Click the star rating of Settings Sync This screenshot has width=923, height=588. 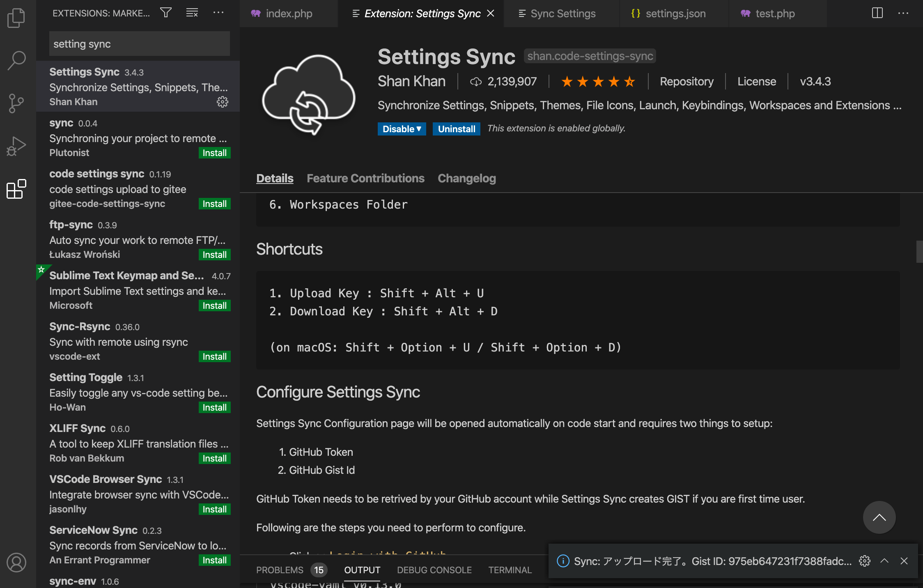pos(598,82)
